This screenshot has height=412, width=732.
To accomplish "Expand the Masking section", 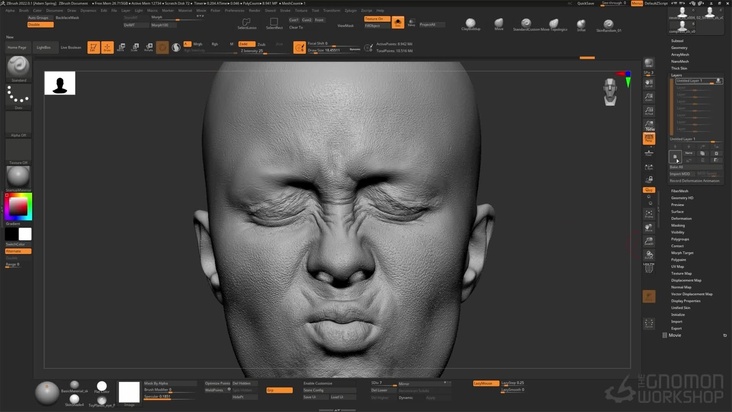I will point(678,225).
